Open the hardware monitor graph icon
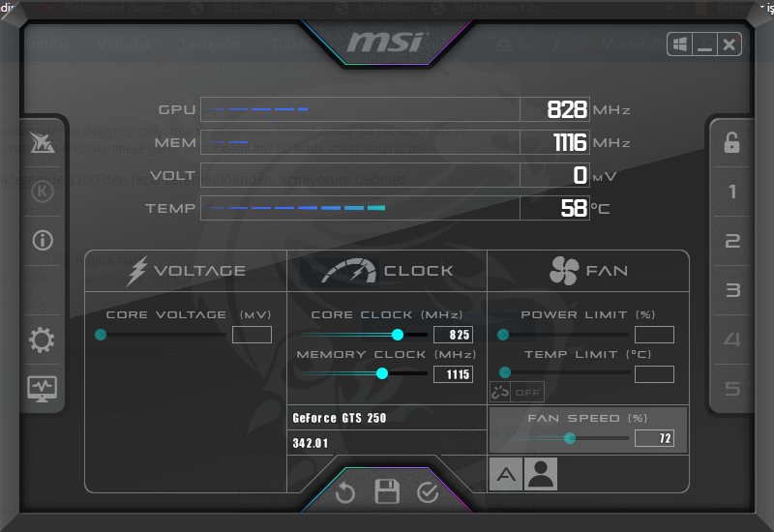774x532 pixels. pyautogui.click(x=42, y=389)
